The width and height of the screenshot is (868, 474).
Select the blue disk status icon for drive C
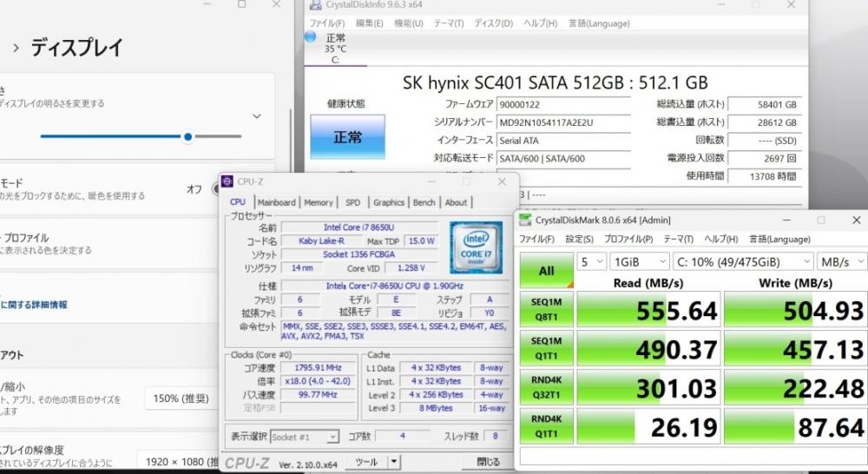coord(310,37)
